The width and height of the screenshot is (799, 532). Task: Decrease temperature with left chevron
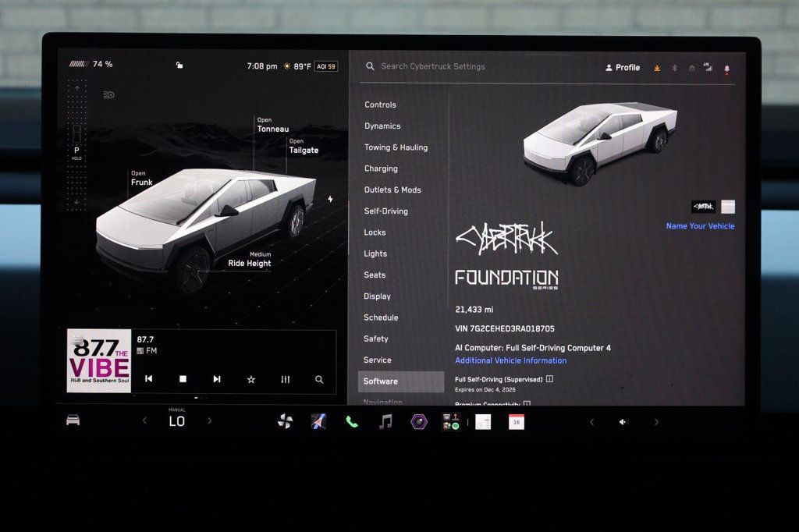(x=144, y=421)
